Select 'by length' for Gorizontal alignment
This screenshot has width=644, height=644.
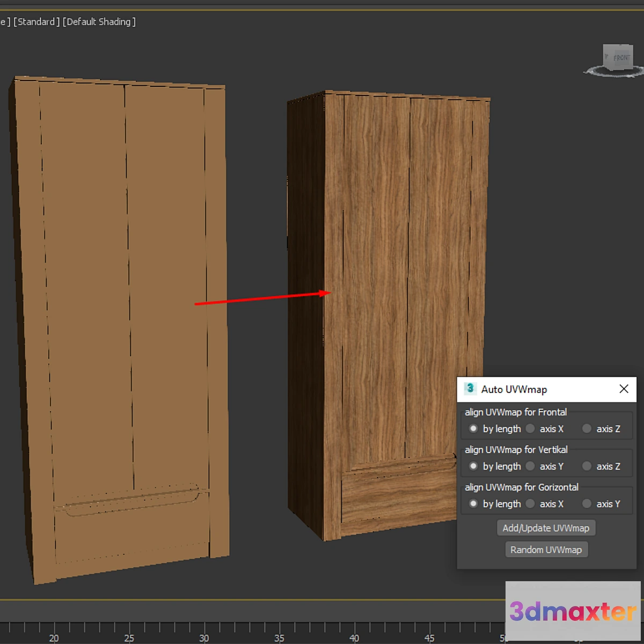point(473,504)
